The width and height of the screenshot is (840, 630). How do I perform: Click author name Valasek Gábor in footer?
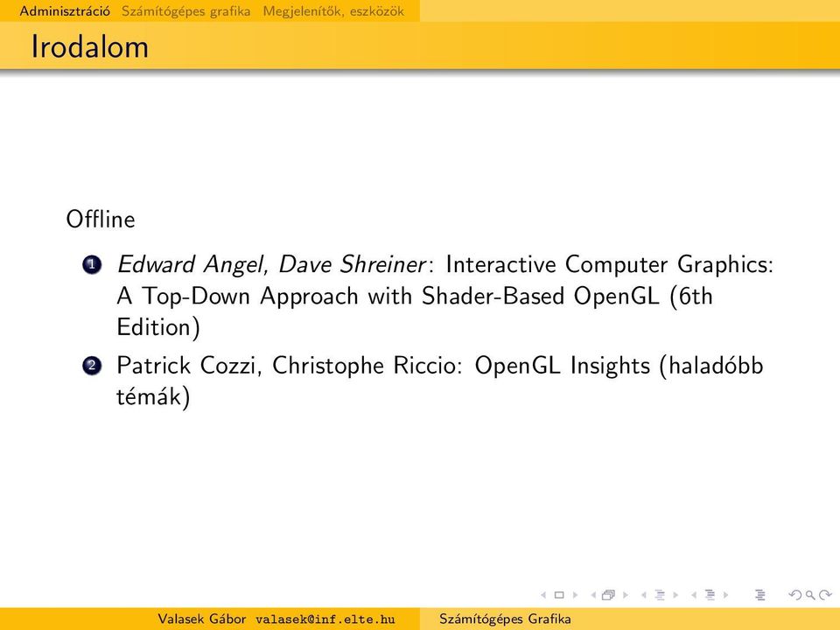click(x=202, y=619)
